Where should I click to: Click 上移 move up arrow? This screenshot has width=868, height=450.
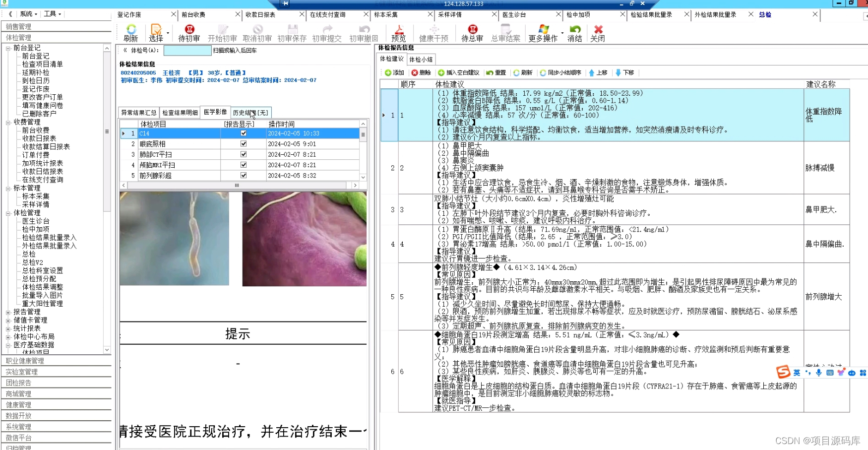(598, 73)
